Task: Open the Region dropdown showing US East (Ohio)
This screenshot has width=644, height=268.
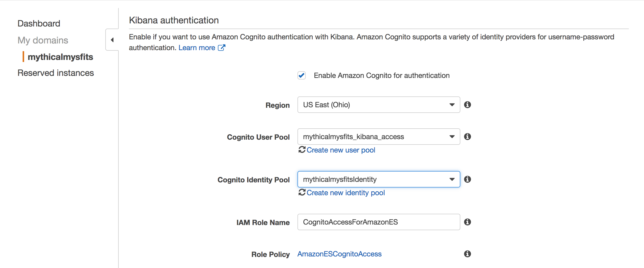Action: pos(379,105)
